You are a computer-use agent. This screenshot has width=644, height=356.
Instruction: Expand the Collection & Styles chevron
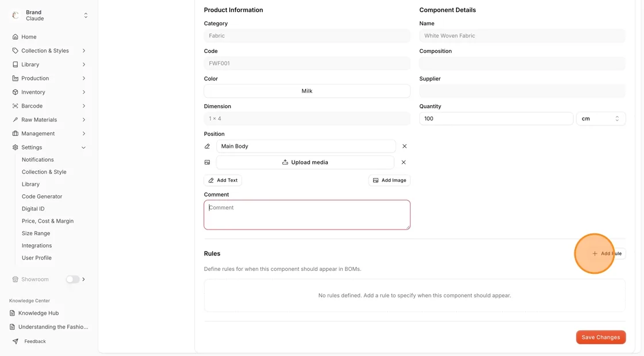[x=84, y=51]
